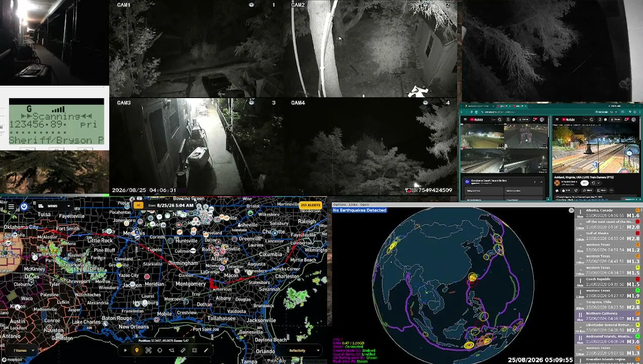
Task: Save the Ashland train camera video
Action: pos(602,191)
